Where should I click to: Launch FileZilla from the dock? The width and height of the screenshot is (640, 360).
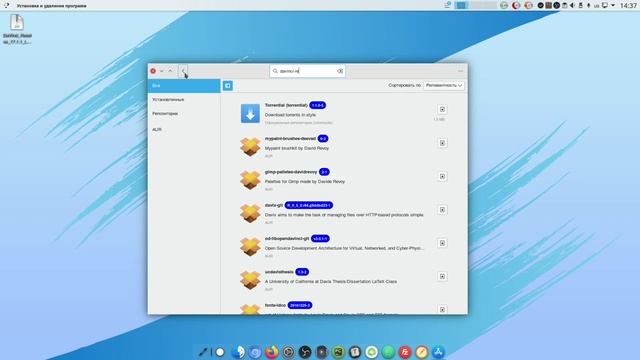point(404,352)
